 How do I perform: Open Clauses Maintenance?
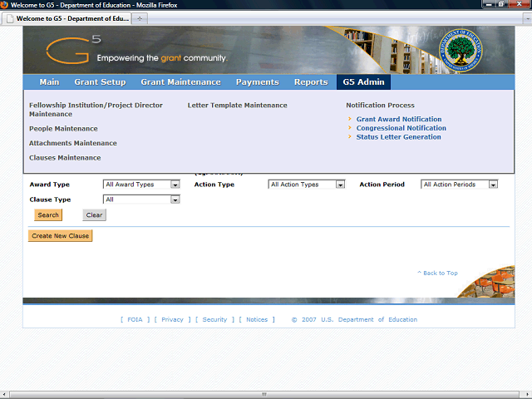[65, 158]
